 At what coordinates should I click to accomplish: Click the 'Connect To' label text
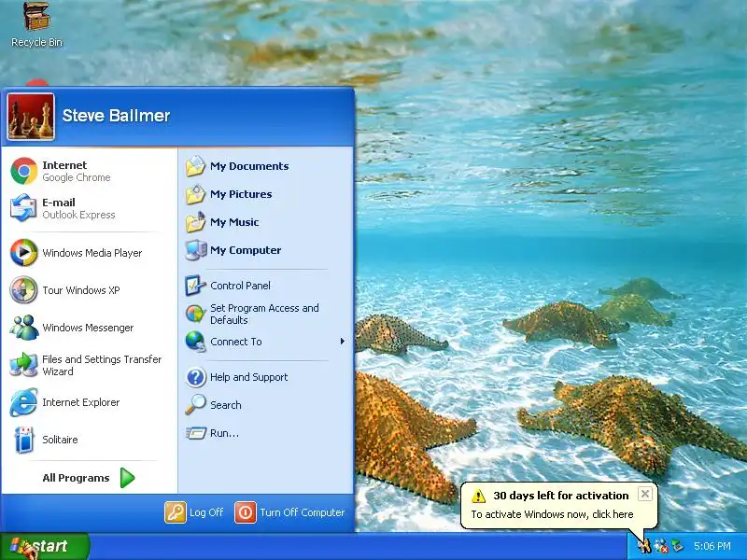pos(236,342)
